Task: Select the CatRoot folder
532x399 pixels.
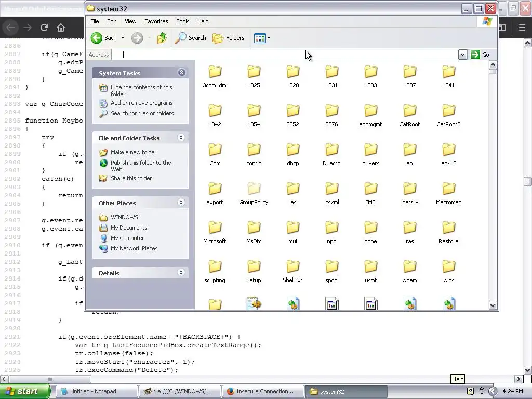Action: 409,116
